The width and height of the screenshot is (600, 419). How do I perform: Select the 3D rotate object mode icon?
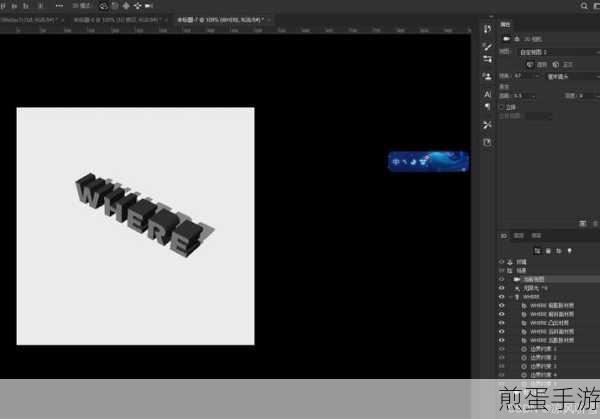coord(103,6)
